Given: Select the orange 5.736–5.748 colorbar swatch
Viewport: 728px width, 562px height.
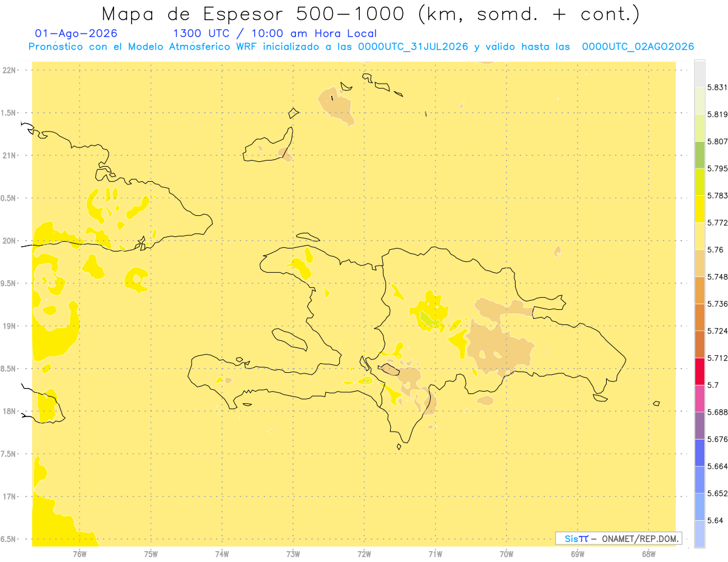Looking at the screenshot, I should coord(699,290).
